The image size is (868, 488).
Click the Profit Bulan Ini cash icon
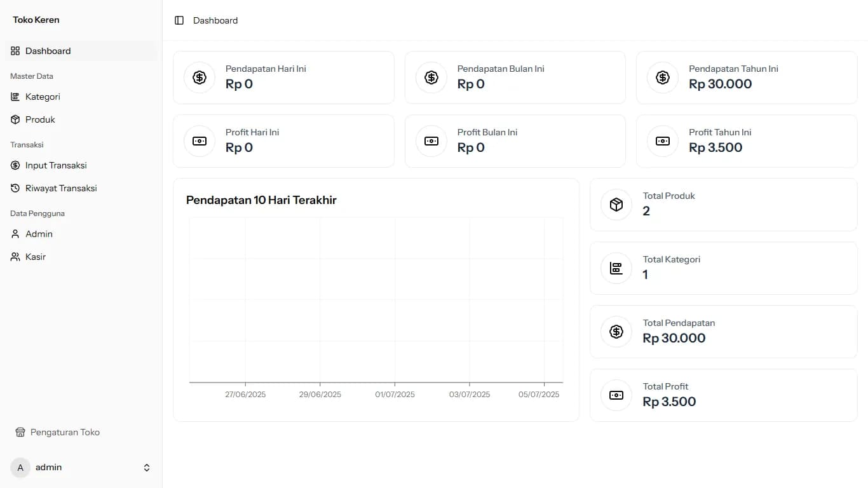tap(431, 141)
